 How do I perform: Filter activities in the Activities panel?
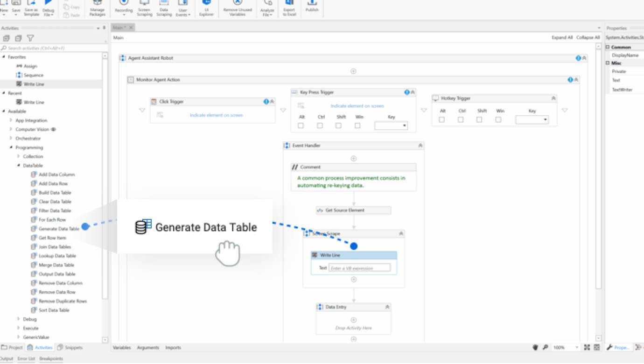[x=30, y=38]
